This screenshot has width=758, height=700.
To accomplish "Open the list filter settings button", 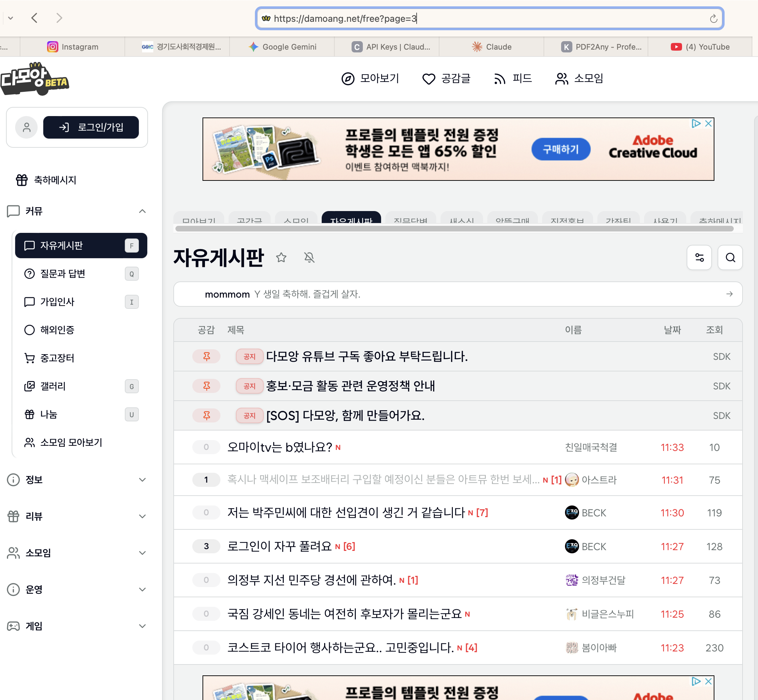I will pyautogui.click(x=699, y=257).
